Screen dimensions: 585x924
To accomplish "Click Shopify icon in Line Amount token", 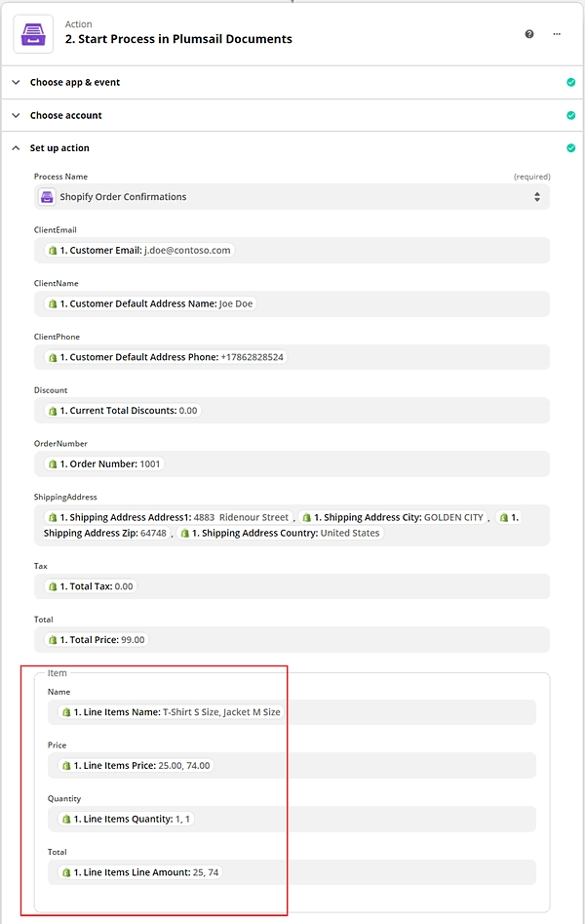I will (x=66, y=872).
